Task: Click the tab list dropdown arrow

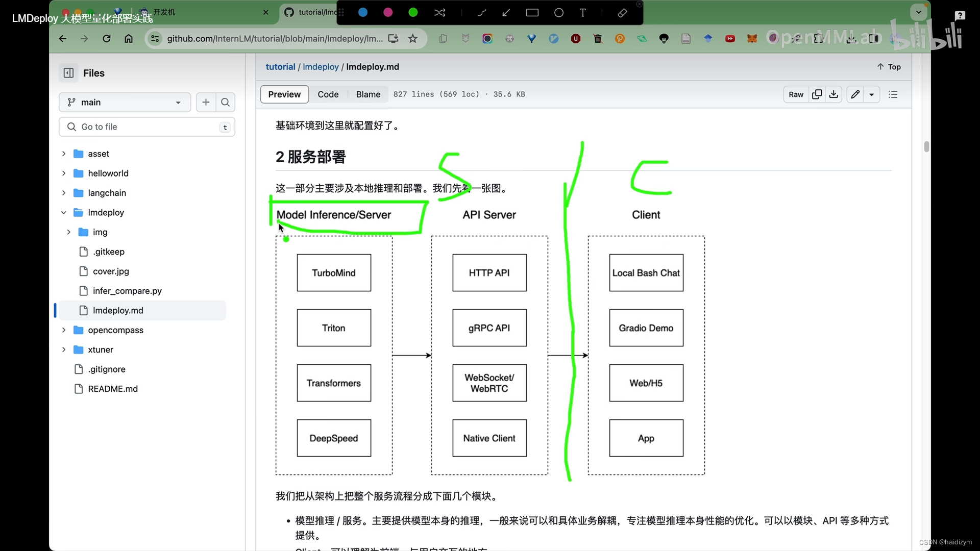Action: click(919, 12)
